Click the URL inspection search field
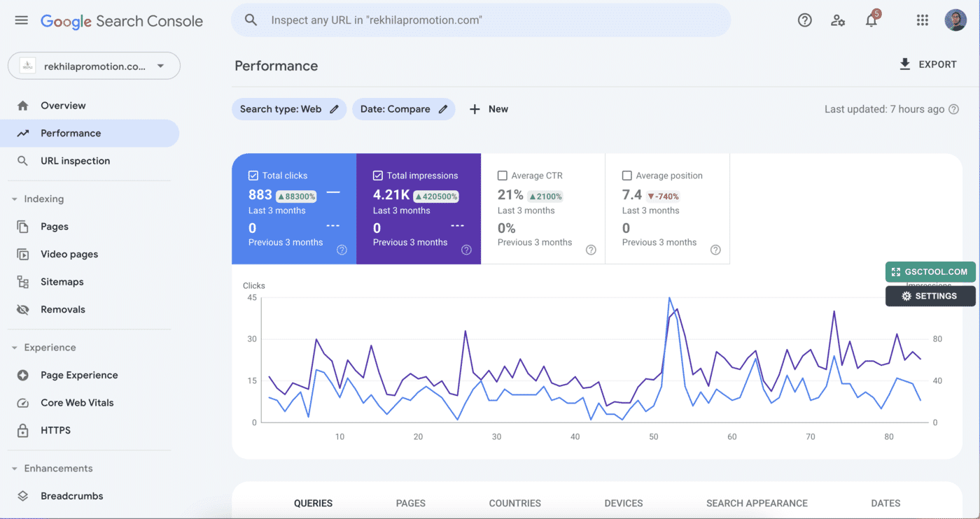980x519 pixels. 481,20
